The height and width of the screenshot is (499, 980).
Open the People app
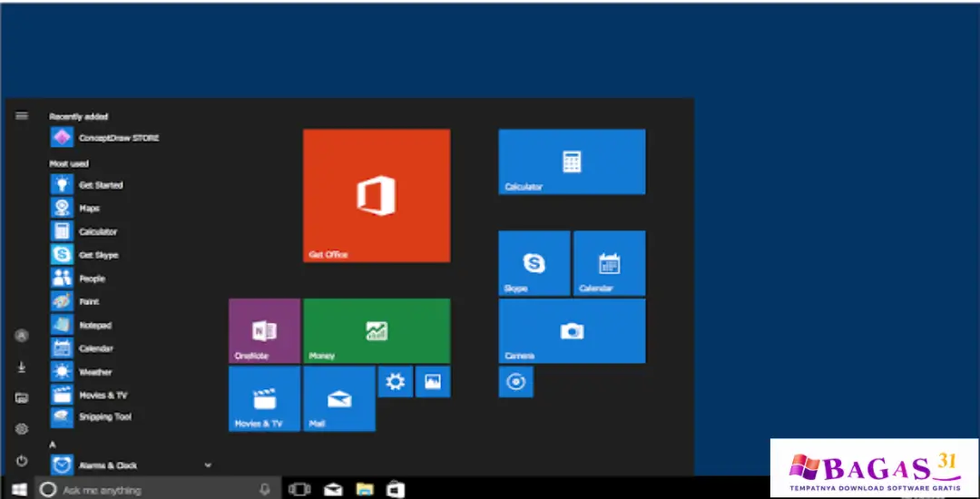77,279
